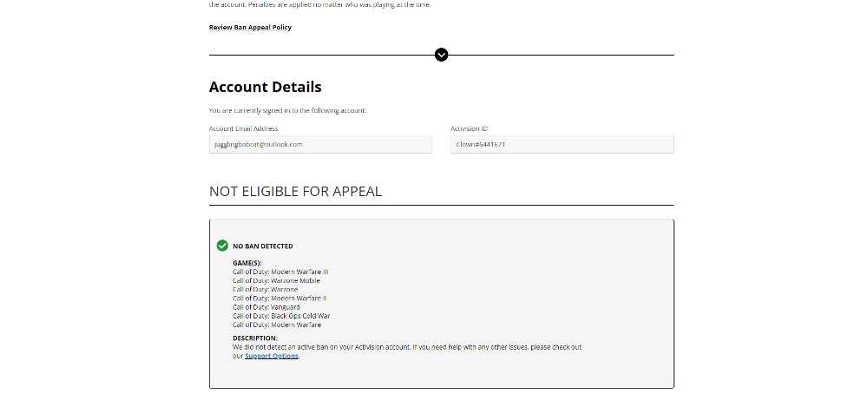
Task: Open the Review Ban Appeal Policy link
Action: pos(250,27)
